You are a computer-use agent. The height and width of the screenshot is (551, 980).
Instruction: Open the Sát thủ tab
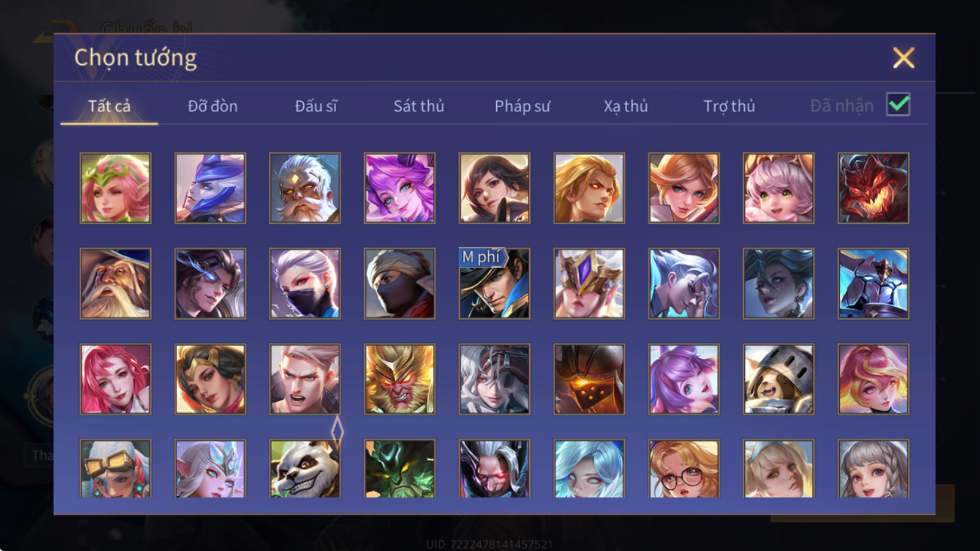click(419, 106)
